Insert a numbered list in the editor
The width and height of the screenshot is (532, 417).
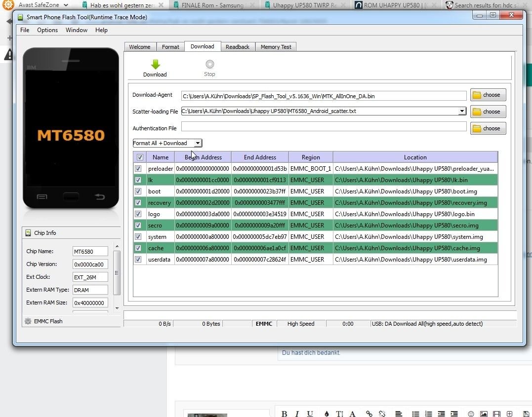428,414
